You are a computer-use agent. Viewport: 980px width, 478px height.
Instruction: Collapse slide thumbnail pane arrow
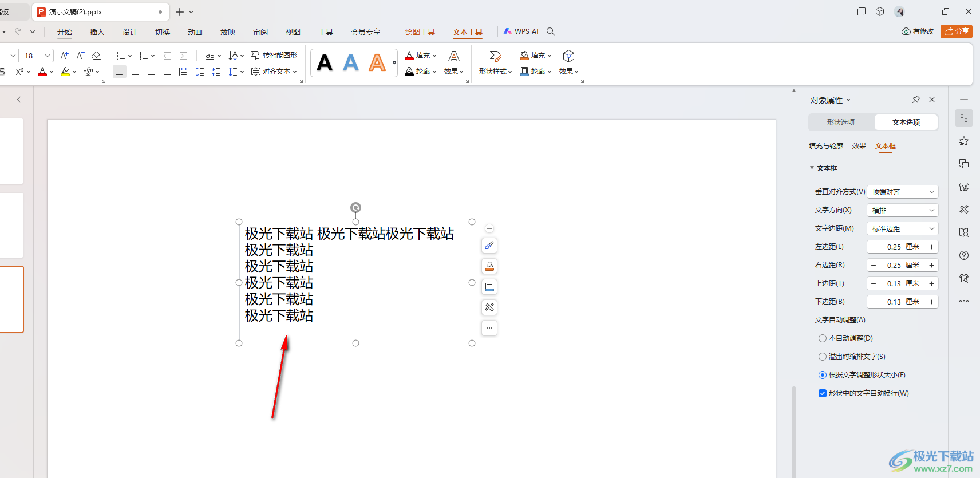[19, 100]
